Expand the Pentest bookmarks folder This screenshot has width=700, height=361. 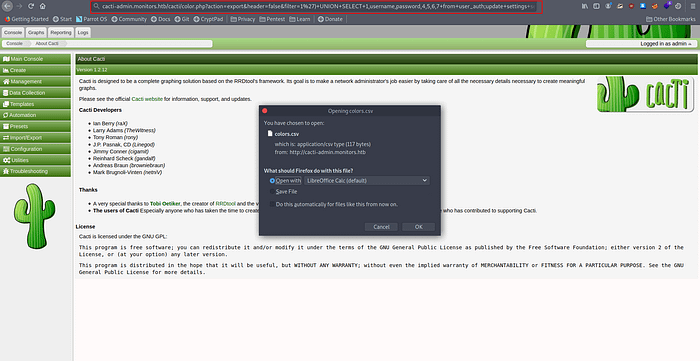[x=272, y=19]
